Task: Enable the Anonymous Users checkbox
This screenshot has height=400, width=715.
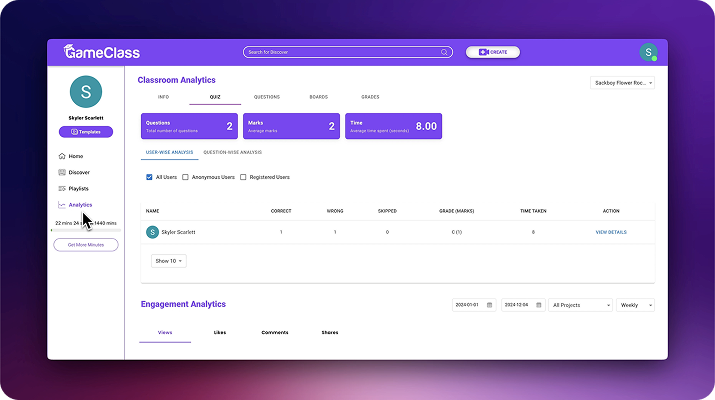Action: (185, 177)
